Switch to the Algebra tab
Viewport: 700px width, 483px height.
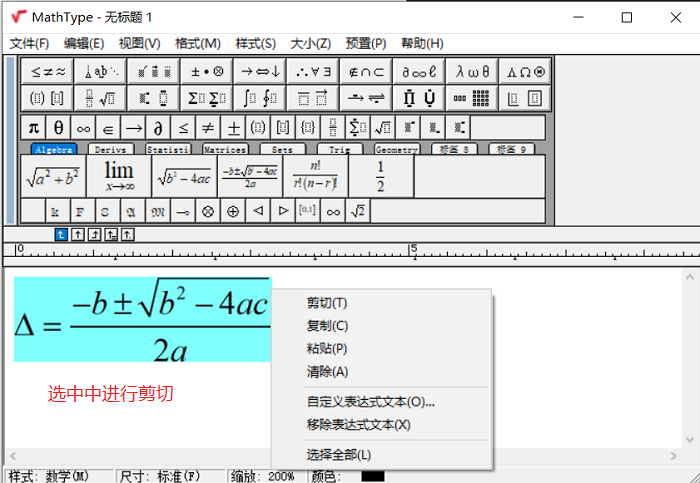tap(54, 150)
